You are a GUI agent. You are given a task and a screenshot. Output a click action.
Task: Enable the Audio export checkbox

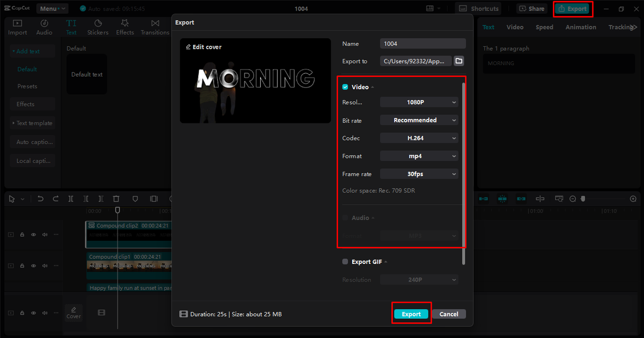click(345, 218)
